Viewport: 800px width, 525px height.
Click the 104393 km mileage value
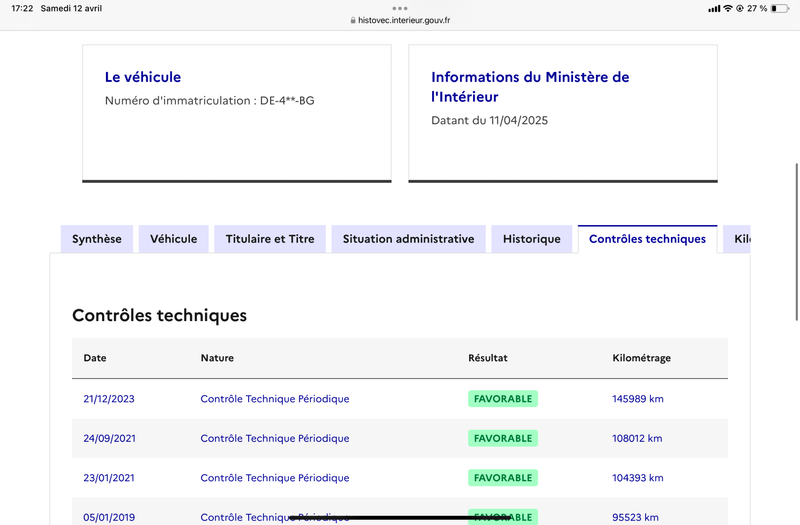pyautogui.click(x=638, y=478)
